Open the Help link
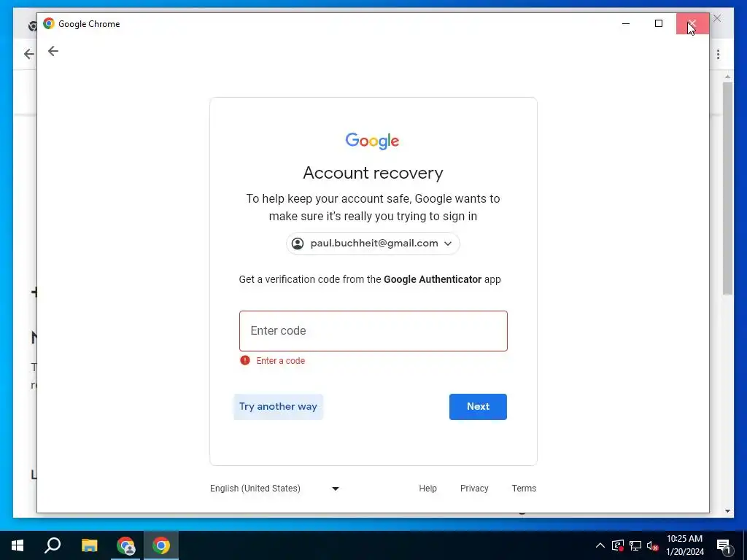 click(427, 489)
